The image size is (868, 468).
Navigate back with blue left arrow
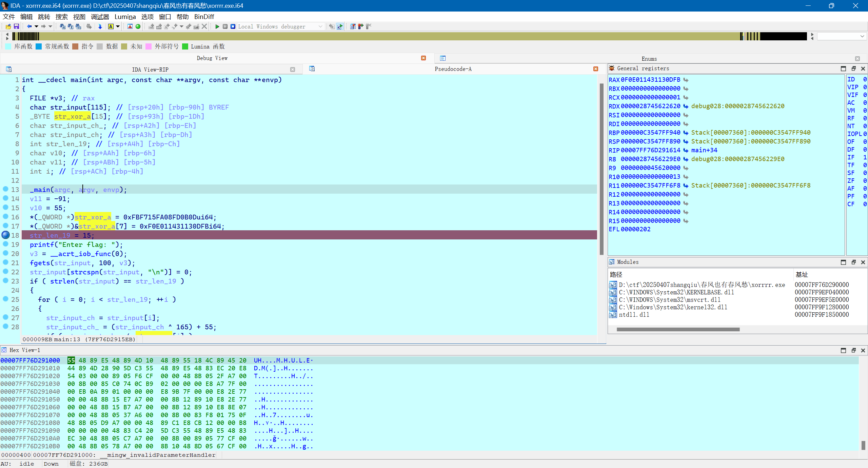[29, 26]
